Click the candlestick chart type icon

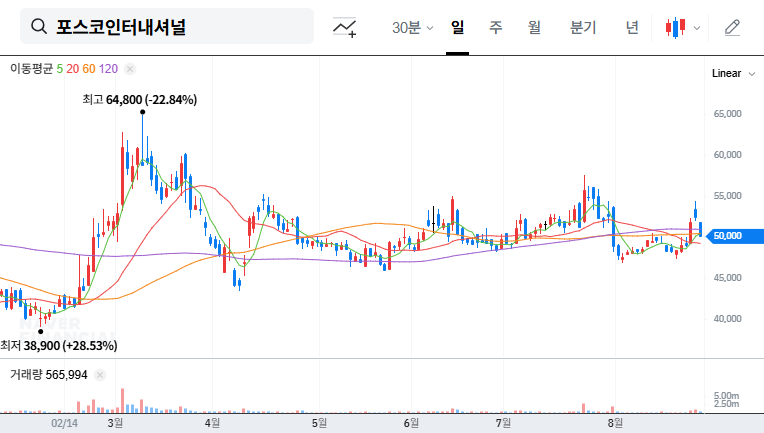(x=675, y=27)
